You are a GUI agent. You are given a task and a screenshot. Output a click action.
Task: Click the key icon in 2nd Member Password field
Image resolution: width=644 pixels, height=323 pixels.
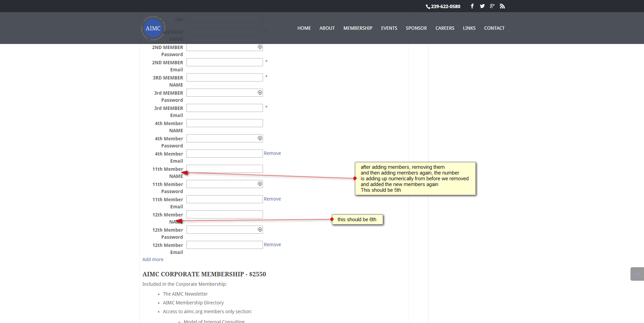coord(260,47)
